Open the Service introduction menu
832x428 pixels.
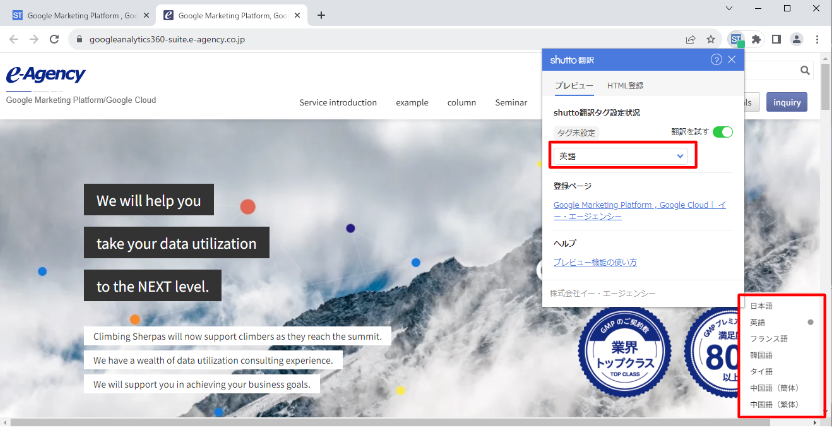tap(338, 102)
